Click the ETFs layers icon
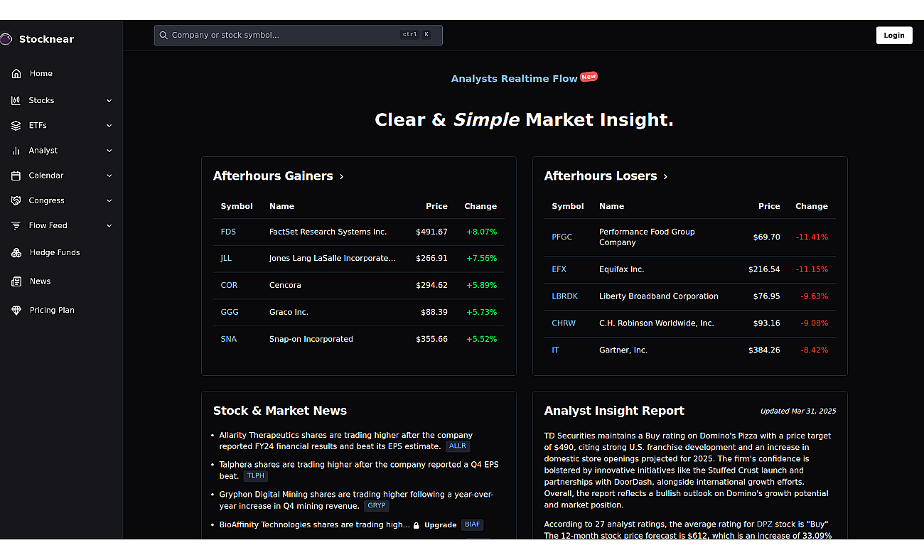924x560 pixels. point(16,125)
